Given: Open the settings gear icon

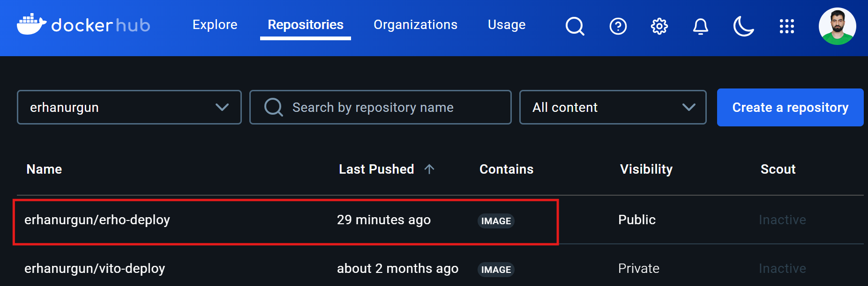Looking at the screenshot, I should point(659,26).
